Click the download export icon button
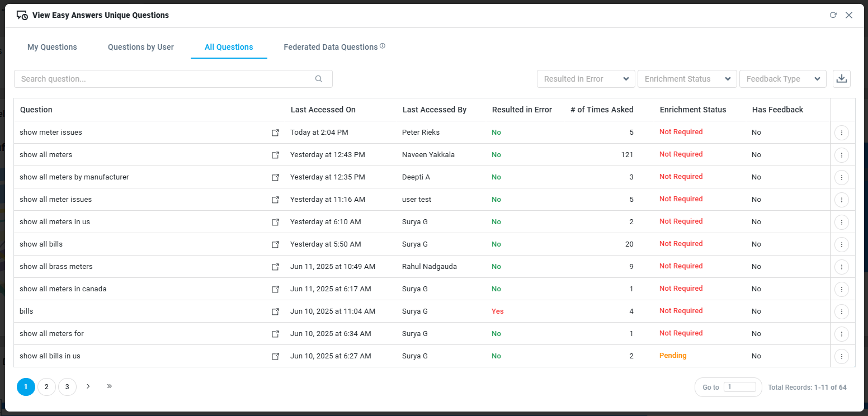 [x=841, y=79]
